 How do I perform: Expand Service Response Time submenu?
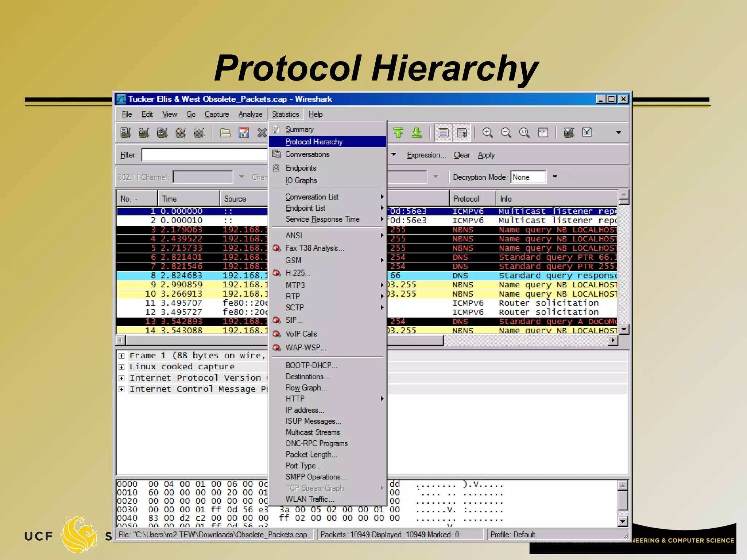coord(328,219)
